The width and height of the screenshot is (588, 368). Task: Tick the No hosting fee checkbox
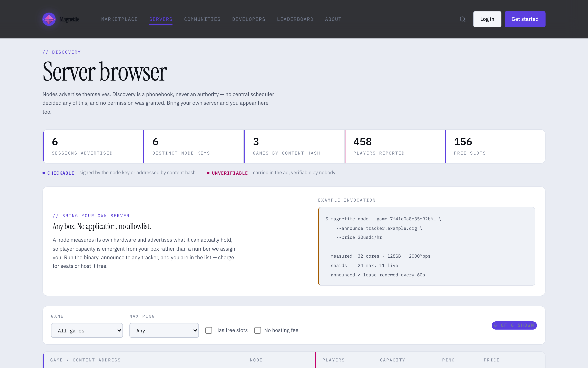(257, 330)
